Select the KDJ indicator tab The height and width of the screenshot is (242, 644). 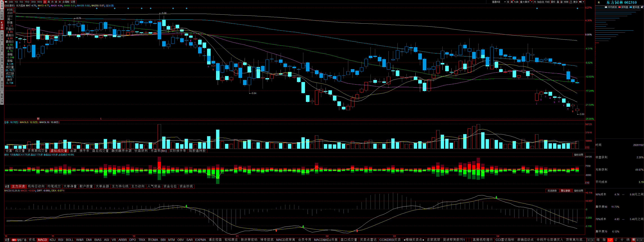[x=52, y=240]
